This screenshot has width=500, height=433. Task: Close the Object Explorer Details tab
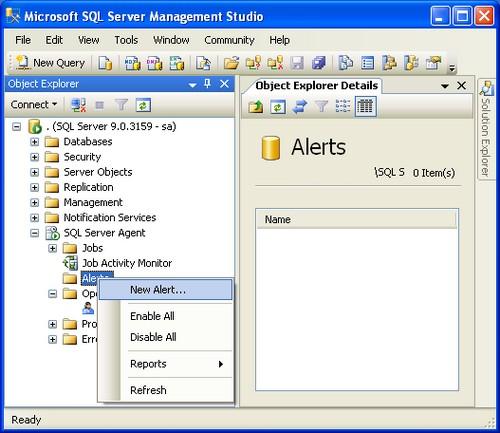(462, 86)
